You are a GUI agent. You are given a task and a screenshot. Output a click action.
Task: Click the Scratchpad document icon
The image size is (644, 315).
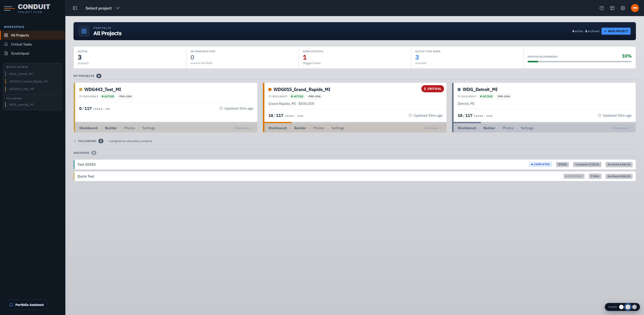point(6,53)
